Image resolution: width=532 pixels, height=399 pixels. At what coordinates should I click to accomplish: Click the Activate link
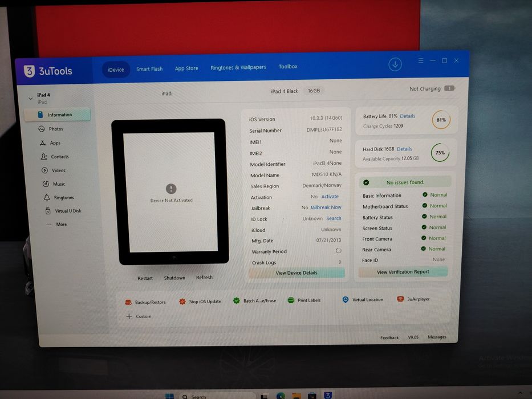330,197
